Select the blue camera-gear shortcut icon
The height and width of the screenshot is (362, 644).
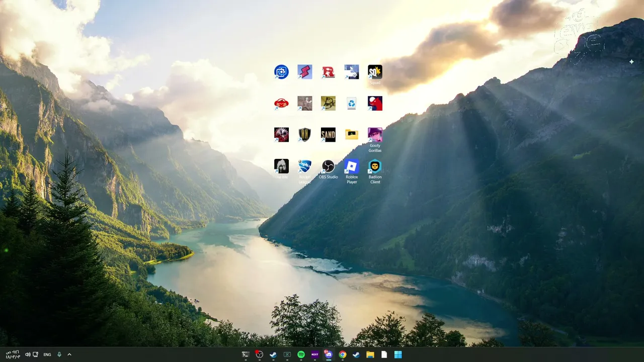tap(281, 72)
